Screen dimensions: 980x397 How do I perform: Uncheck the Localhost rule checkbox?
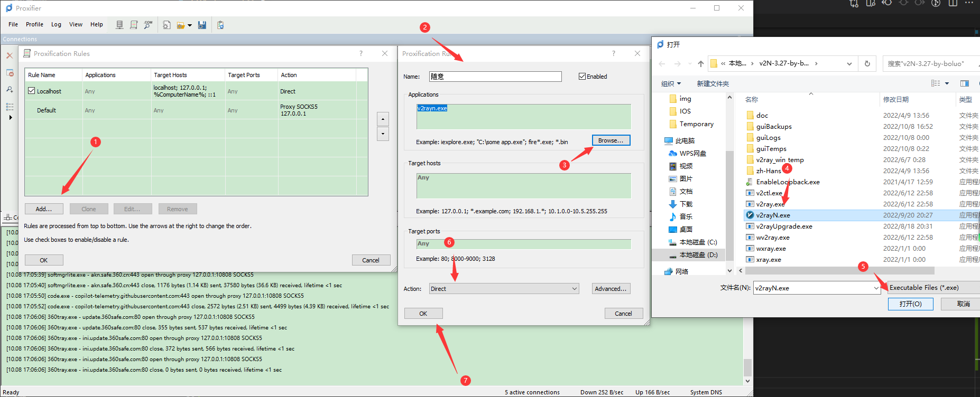tap(32, 91)
